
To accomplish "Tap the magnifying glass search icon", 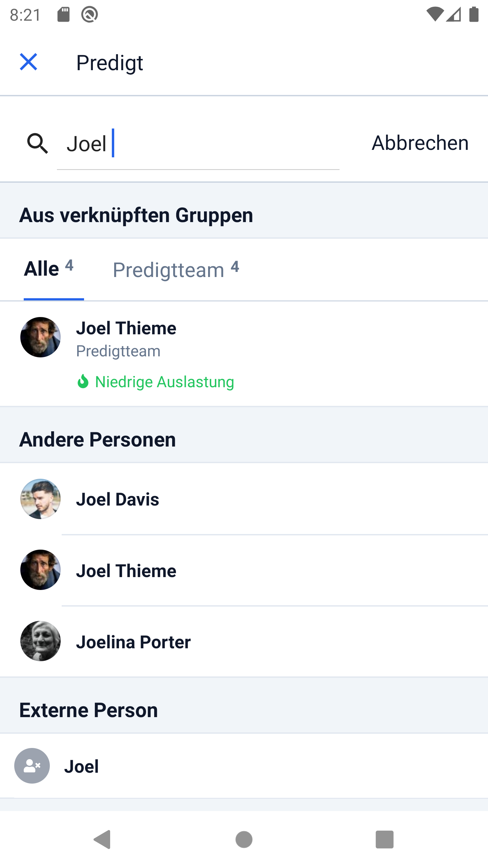I will [x=37, y=143].
